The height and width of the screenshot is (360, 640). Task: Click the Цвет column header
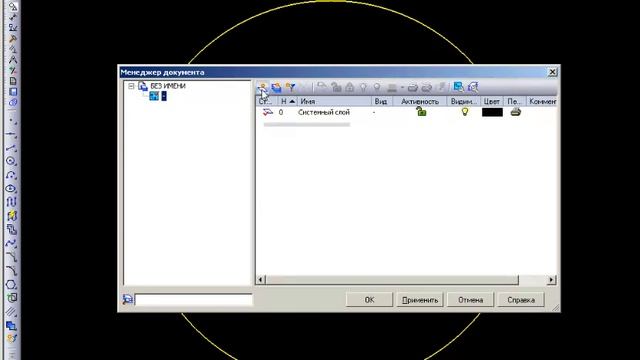(x=492, y=101)
